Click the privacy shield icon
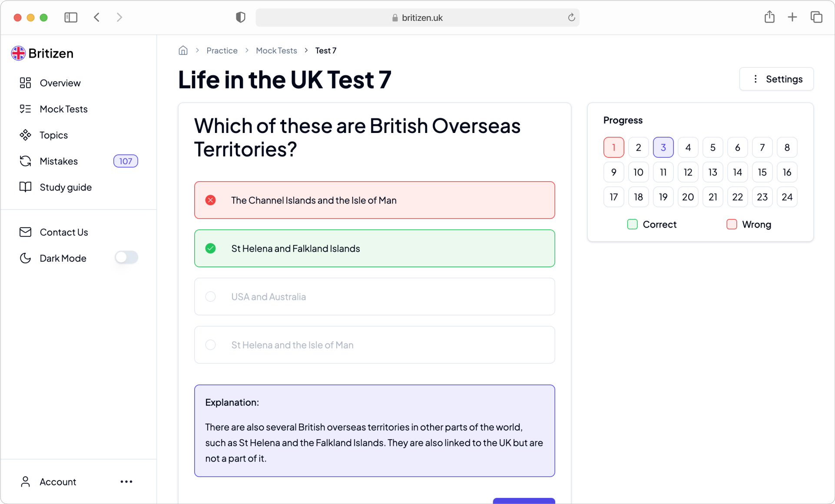The image size is (835, 504). (x=241, y=17)
